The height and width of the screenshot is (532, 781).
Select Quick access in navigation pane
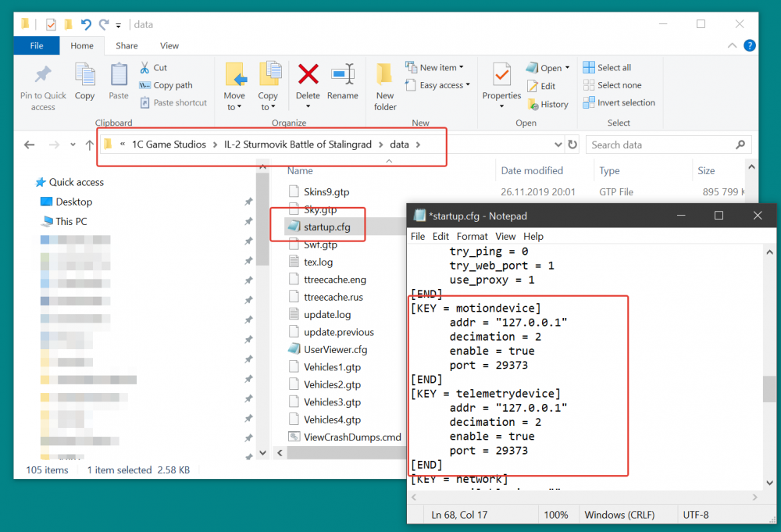pos(70,182)
